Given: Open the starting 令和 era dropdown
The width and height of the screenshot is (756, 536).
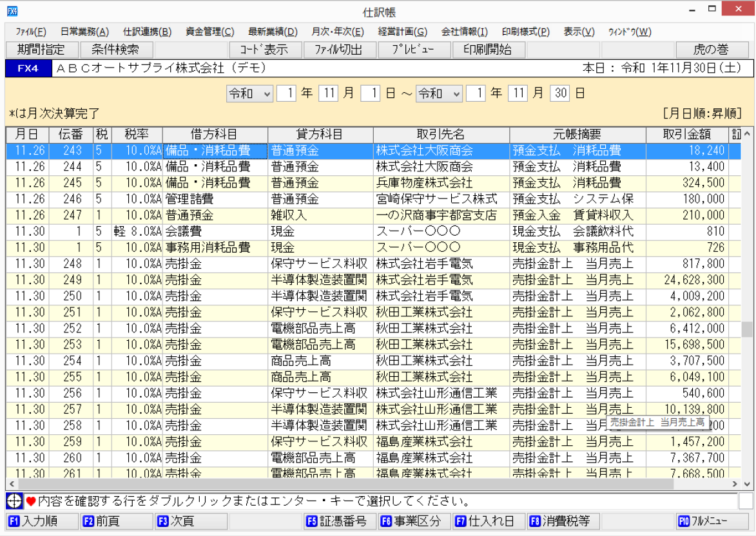Looking at the screenshot, I should coord(250,93).
